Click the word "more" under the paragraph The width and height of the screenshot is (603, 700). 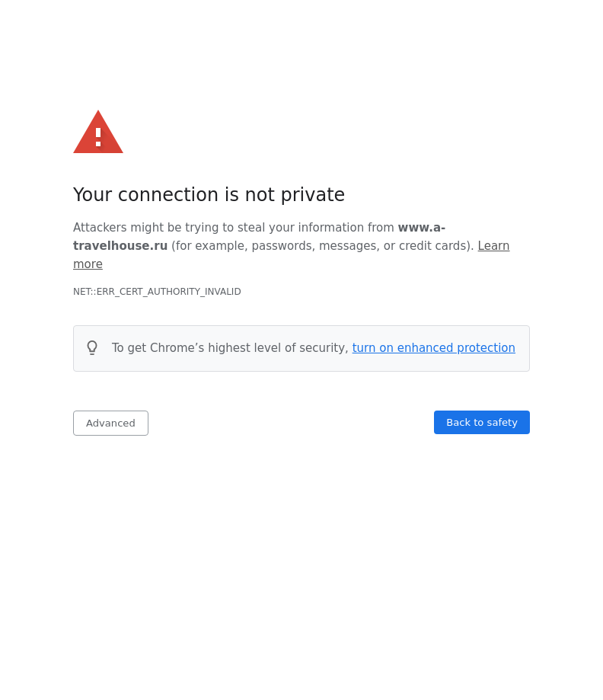pyautogui.click(x=88, y=264)
